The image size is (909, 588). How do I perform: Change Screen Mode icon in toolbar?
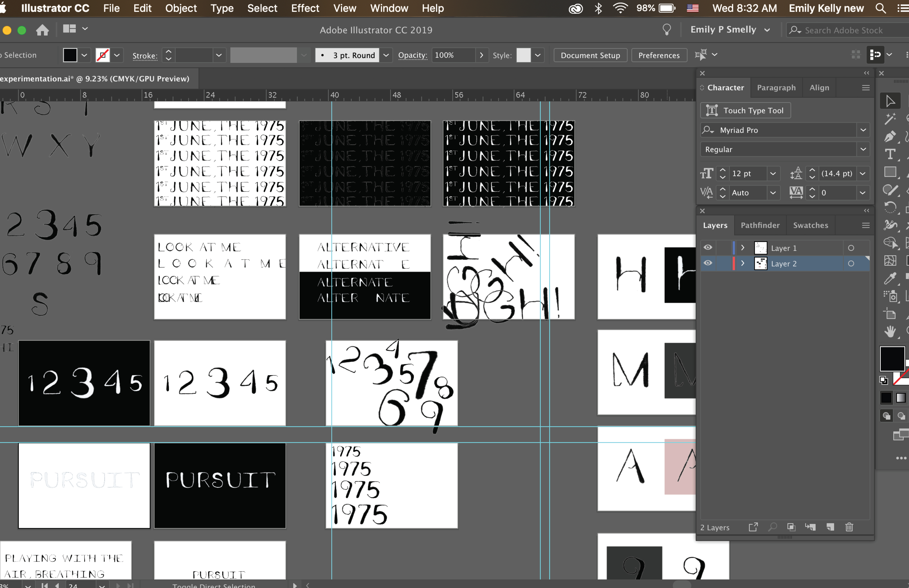pos(901,435)
